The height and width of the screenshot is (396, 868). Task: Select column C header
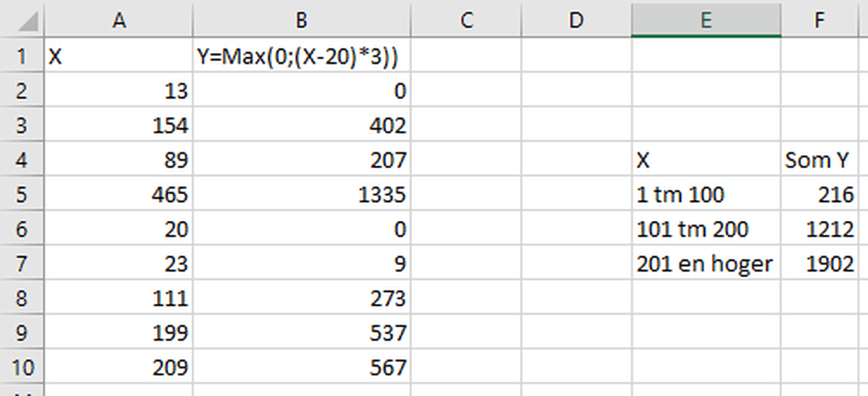click(x=466, y=21)
